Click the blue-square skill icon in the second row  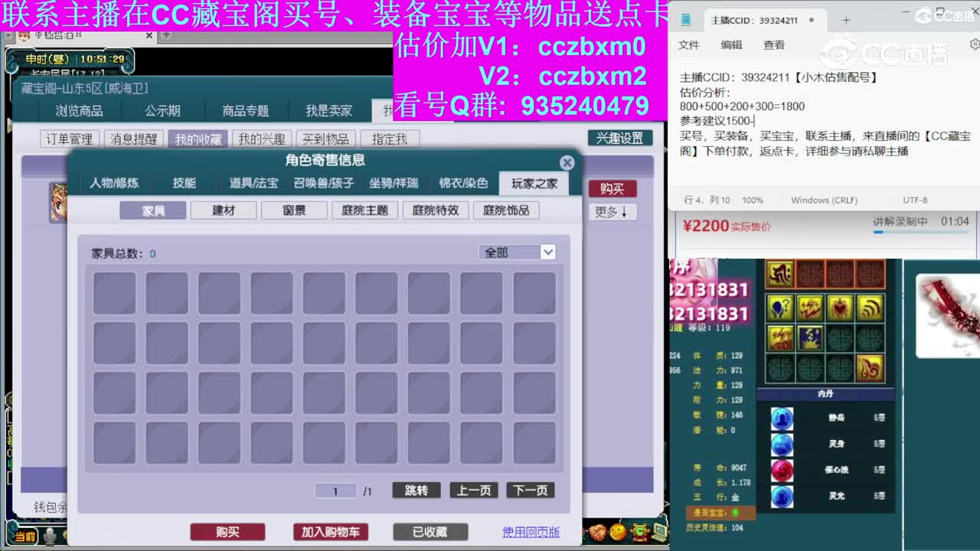[x=810, y=337]
